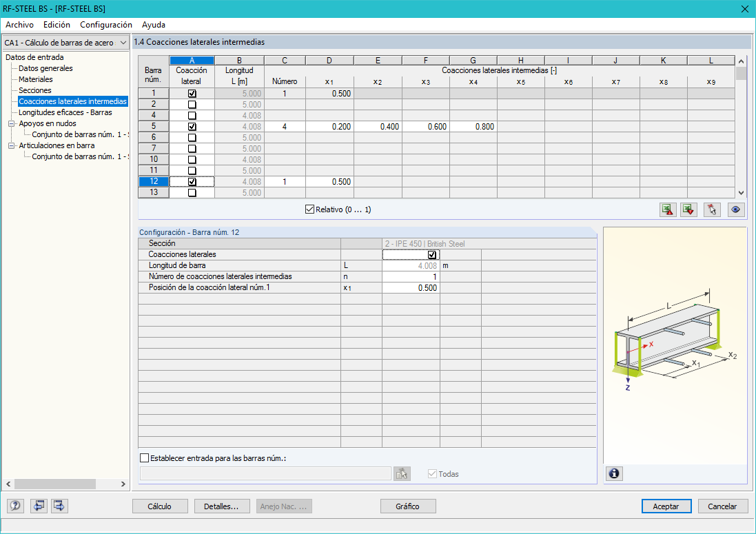Click the pick members icon beside input
756x534 pixels.
(402, 474)
